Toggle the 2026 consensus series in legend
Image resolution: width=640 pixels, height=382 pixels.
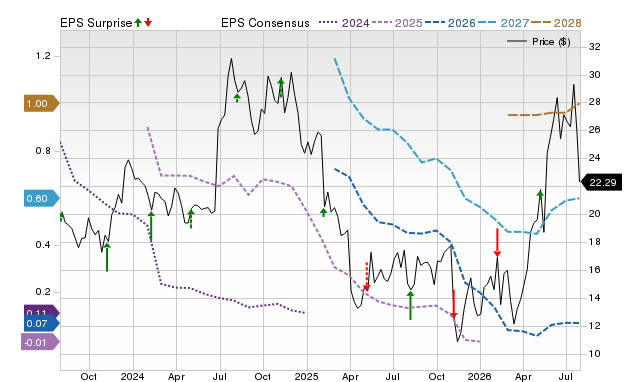pos(450,23)
